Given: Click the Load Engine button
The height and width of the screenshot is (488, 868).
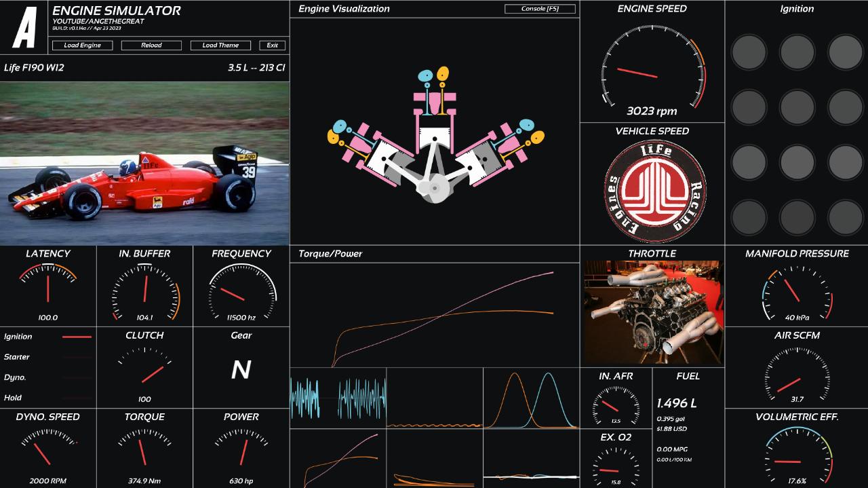Looking at the screenshot, I should [x=82, y=45].
